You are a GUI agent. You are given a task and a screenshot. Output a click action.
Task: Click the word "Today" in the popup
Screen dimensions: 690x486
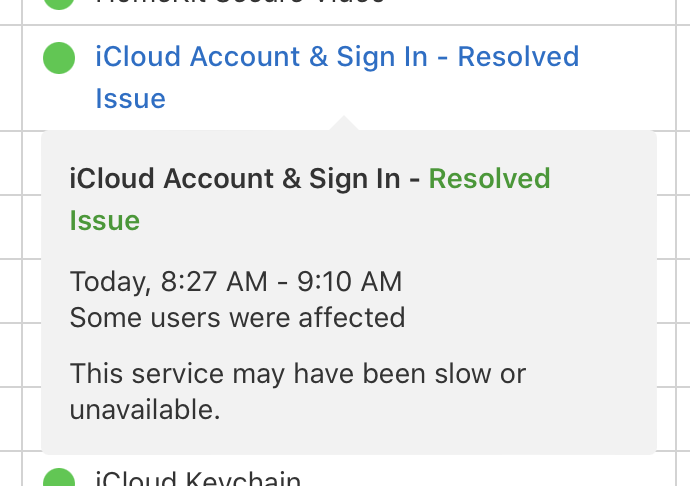(110, 282)
